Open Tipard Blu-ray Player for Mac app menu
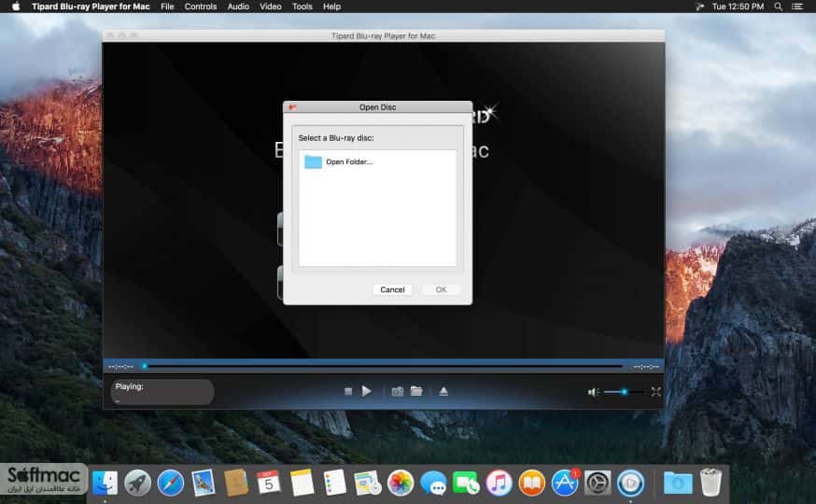 click(91, 7)
